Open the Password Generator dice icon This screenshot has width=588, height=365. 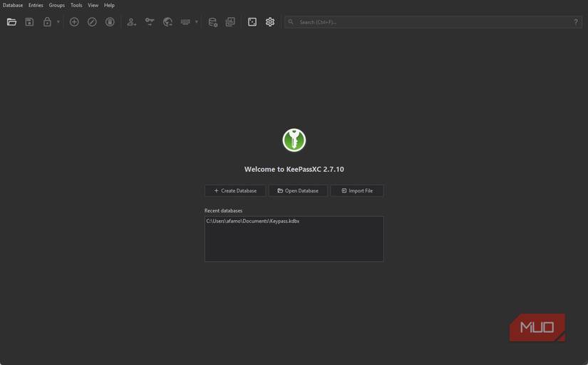click(252, 22)
